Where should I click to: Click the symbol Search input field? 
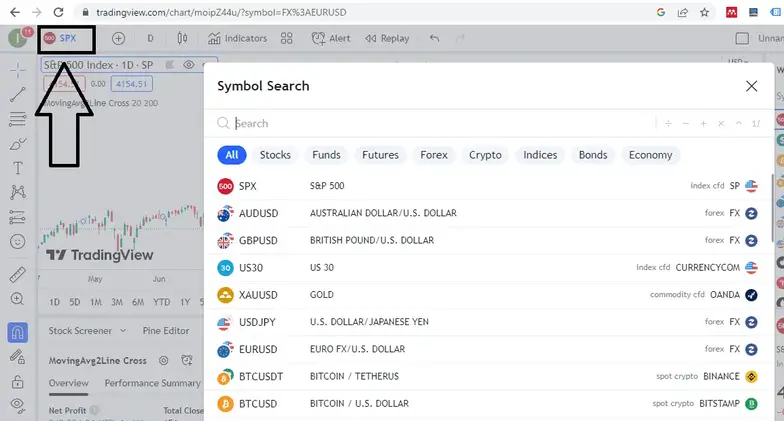440,123
